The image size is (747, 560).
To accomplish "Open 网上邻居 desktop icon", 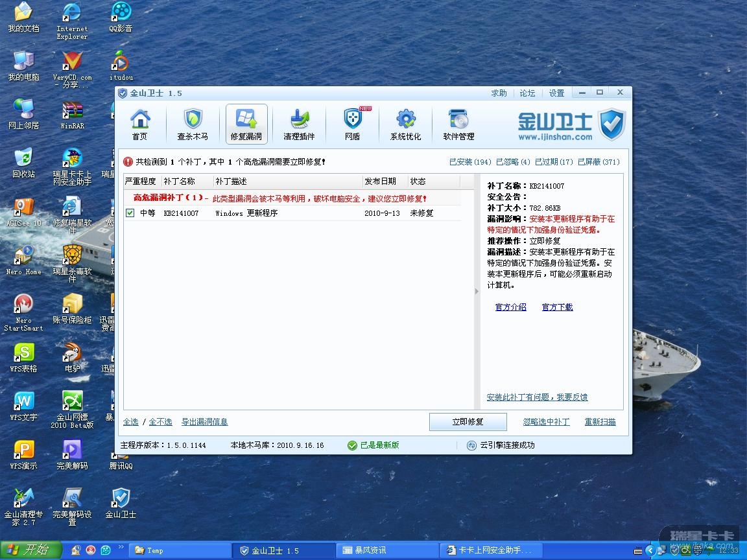I will tap(23, 114).
